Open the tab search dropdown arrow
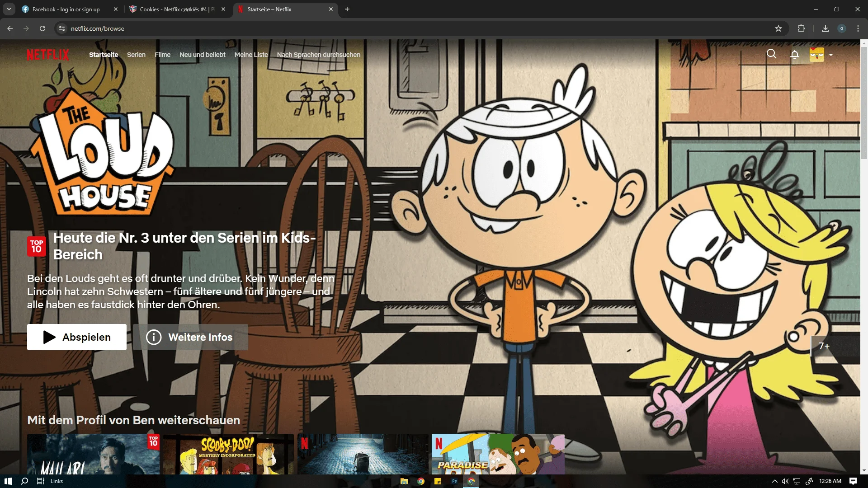The width and height of the screenshot is (868, 488). pos(9,9)
